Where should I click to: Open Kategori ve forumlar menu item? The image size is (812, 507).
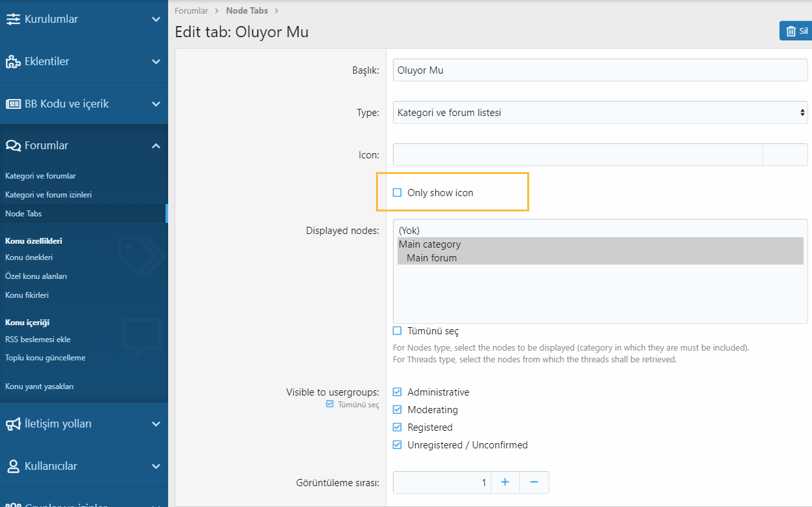(x=40, y=176)
